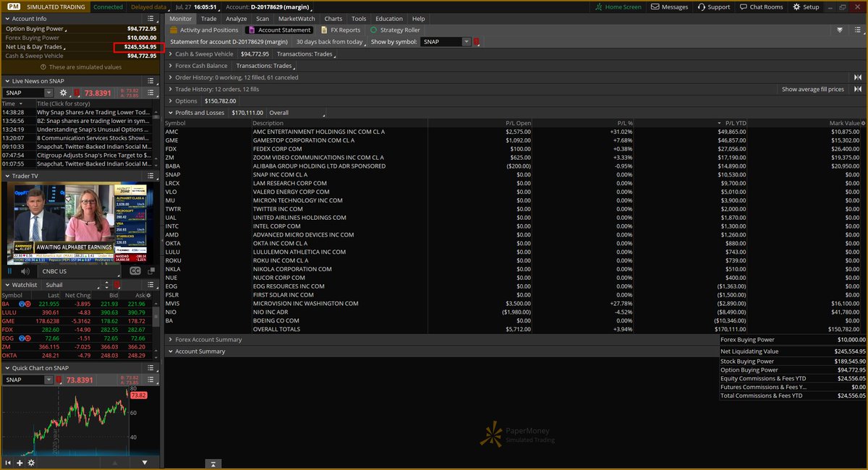868x470 pixels.
Task: Open the Setup gear menu
Action: click(807, 7)
